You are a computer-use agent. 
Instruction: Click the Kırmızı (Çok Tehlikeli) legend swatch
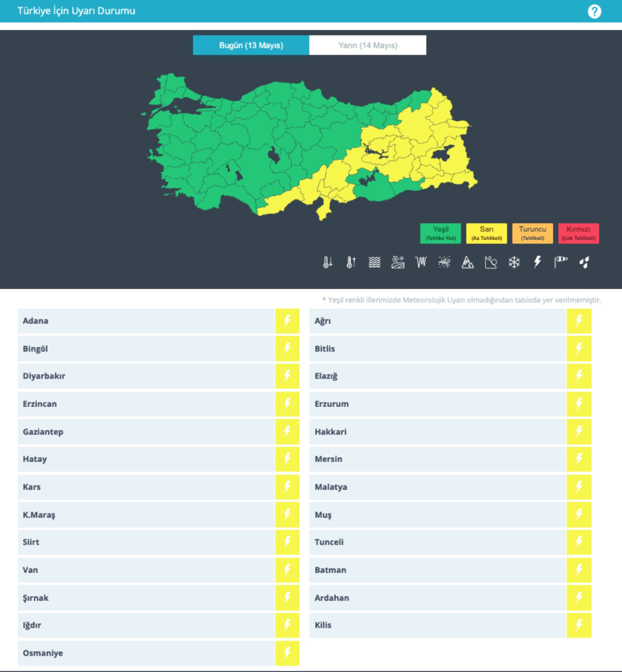pos(578,233)
